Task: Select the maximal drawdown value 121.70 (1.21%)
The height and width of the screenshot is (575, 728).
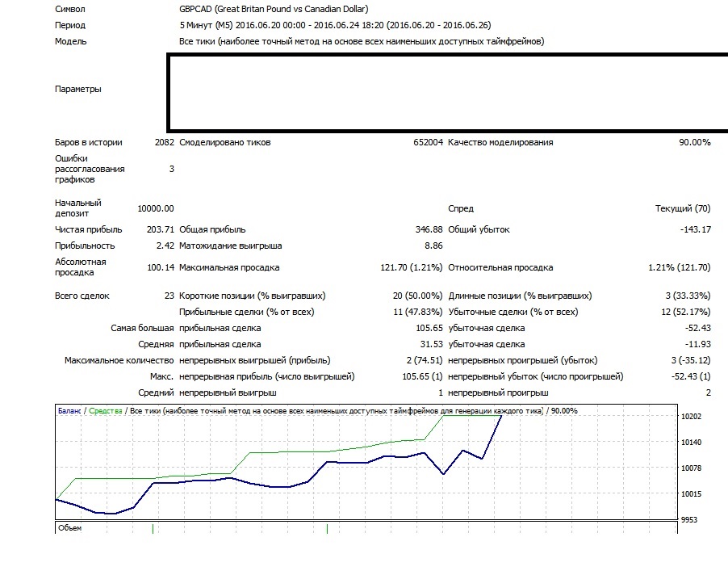Action: pyautogui.click(x=412, y=267)
